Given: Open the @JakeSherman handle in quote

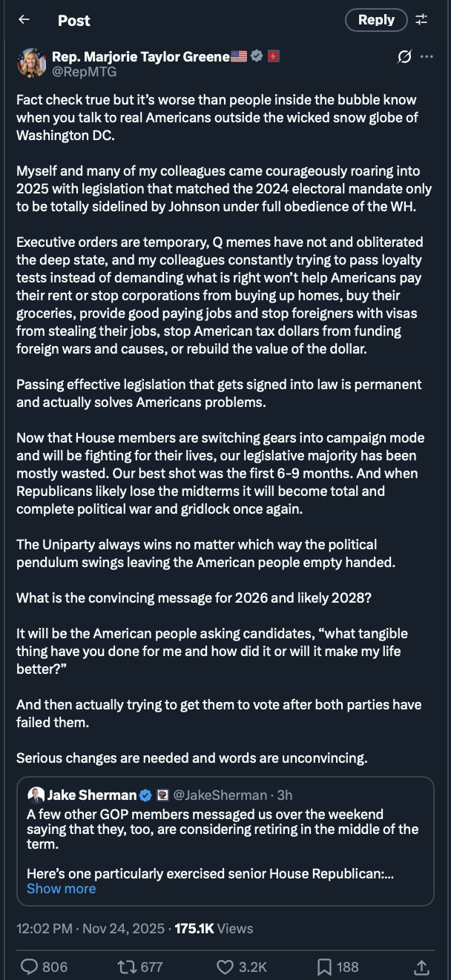Looking at the screenshot, I should click(x=220, y=795).
